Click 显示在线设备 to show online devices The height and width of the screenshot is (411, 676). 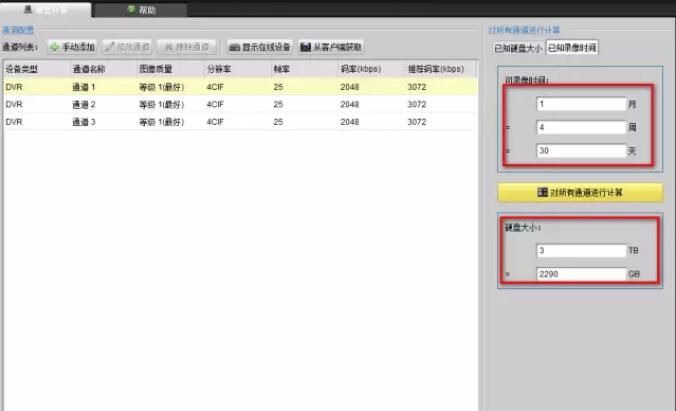coord(259,47)
